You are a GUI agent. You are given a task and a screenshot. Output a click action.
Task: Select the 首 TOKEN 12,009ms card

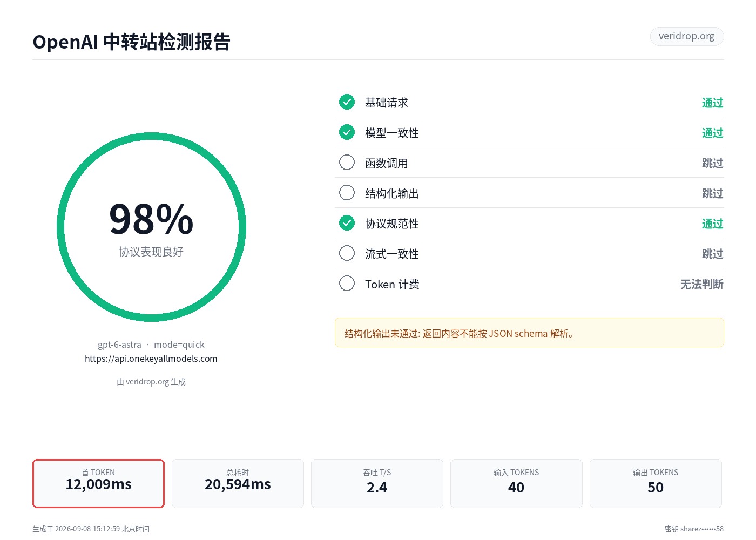point(98,483)
